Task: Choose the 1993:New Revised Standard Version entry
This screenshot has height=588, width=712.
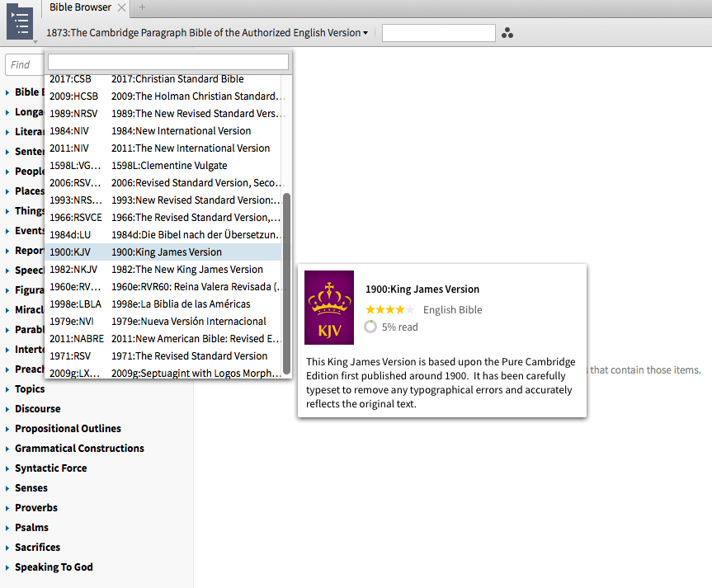Action: click(163, 200)
